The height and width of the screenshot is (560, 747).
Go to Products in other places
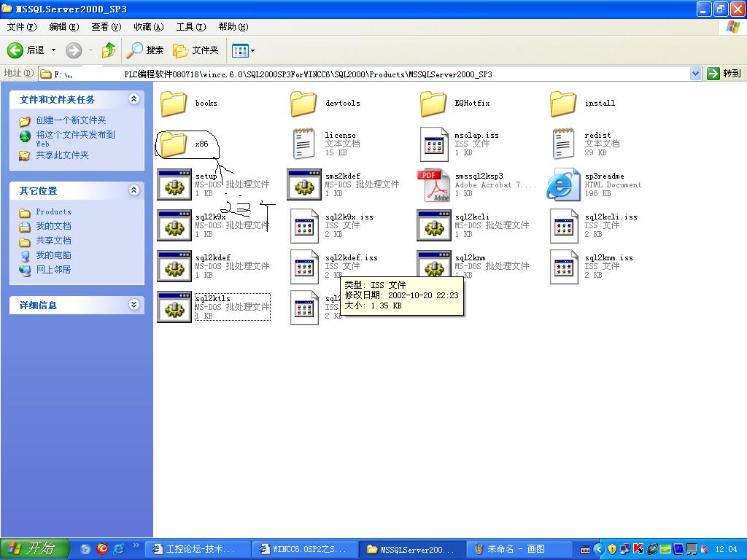(x=54, y=212)
